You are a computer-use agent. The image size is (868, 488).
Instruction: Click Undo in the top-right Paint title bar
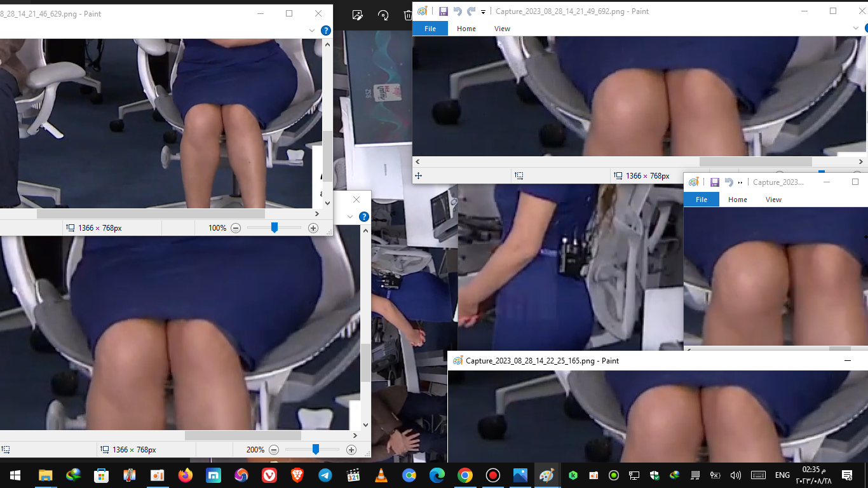(457, 11)
